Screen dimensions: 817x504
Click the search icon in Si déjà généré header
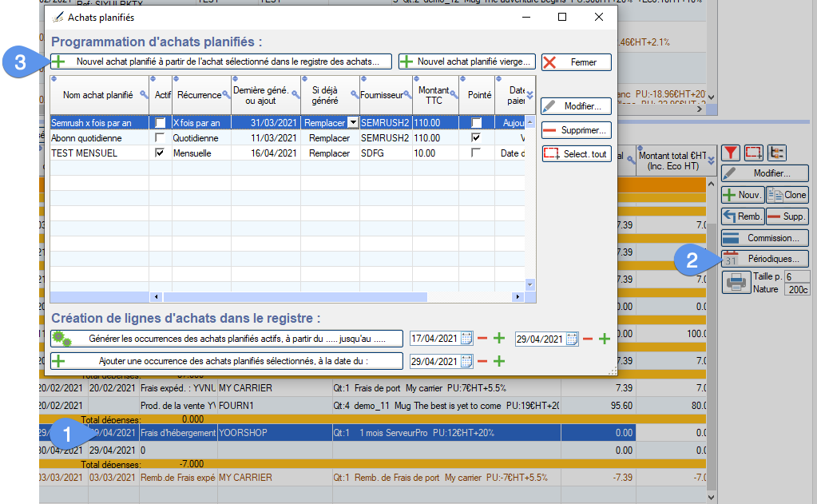tap(355, 95)
